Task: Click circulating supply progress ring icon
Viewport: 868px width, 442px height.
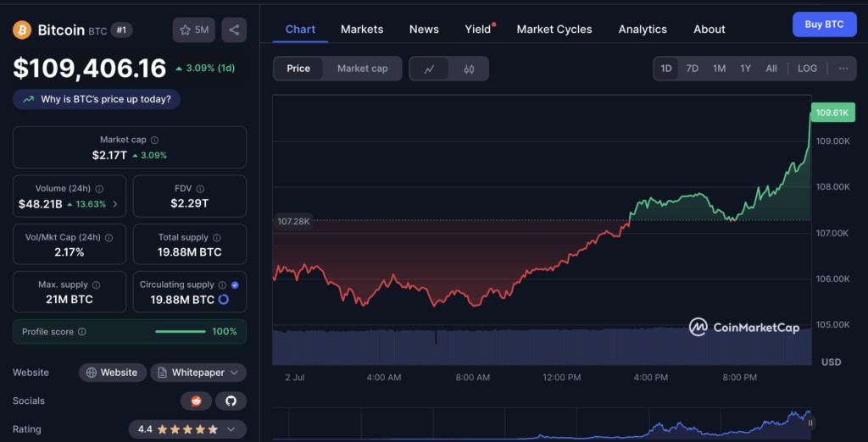Action: [224, 300]
